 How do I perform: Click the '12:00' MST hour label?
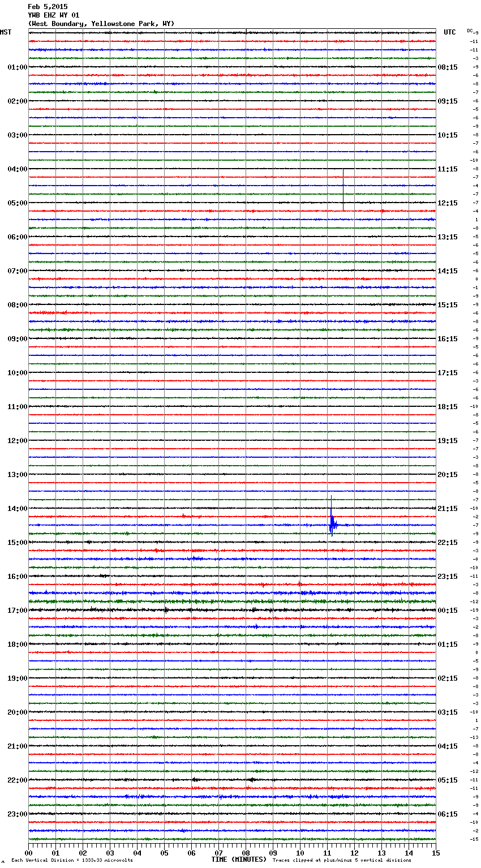click(x=18, y=441)
